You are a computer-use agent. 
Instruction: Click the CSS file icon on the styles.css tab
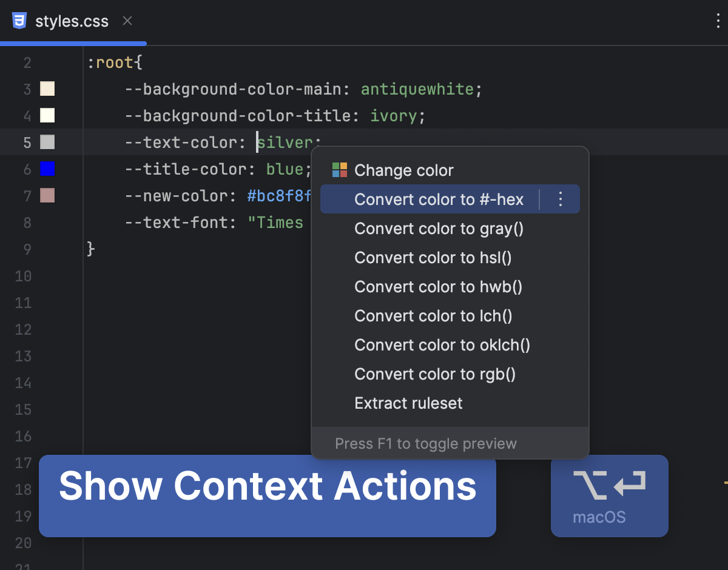point(20,20)
